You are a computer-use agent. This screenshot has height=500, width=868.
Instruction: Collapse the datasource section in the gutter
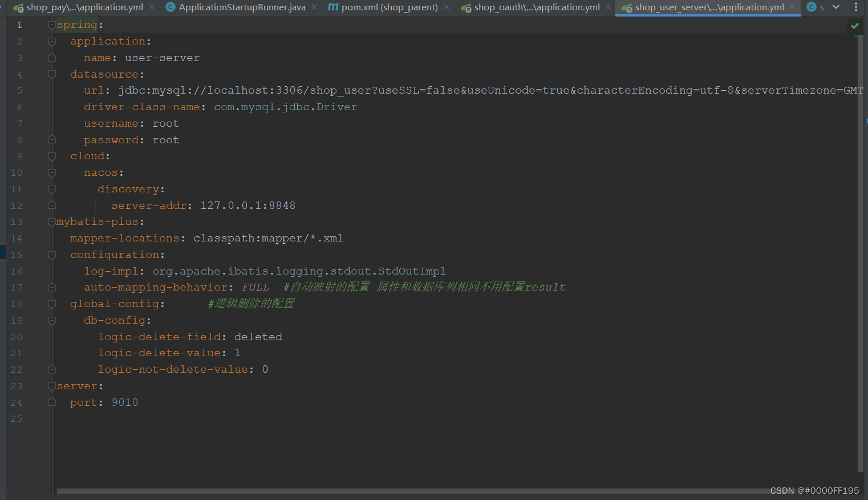(52, 74)
